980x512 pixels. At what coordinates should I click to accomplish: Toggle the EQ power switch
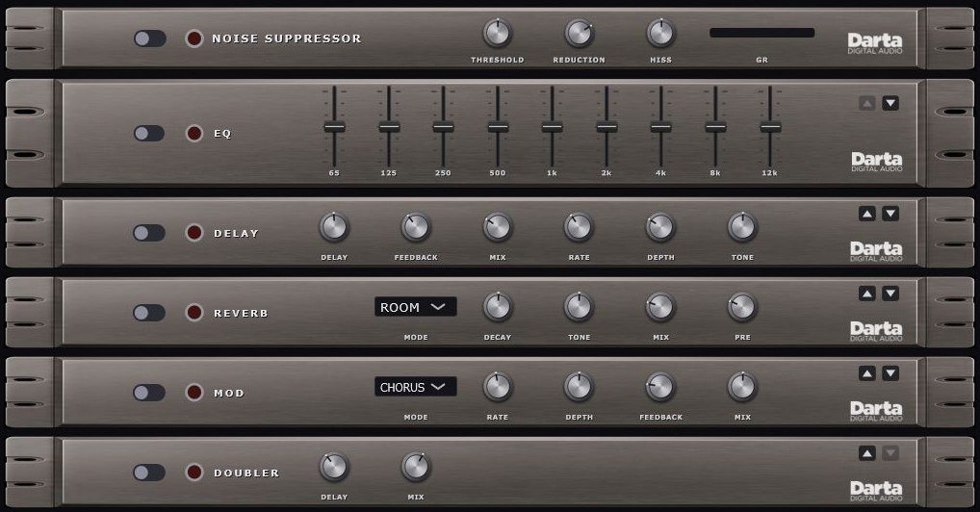click(149, 133)
